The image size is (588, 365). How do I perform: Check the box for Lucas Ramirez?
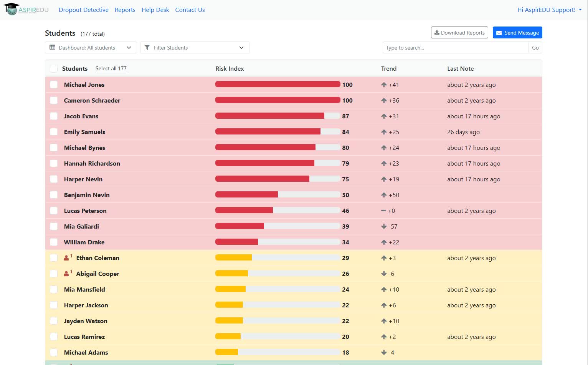tap(54, 337)
